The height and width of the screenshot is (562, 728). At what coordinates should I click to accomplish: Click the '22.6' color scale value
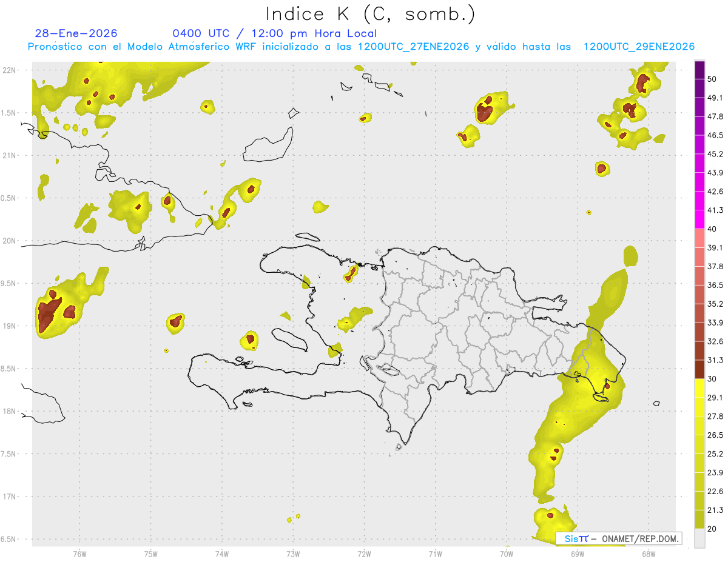pyautogui.click(x=715, y=492)
